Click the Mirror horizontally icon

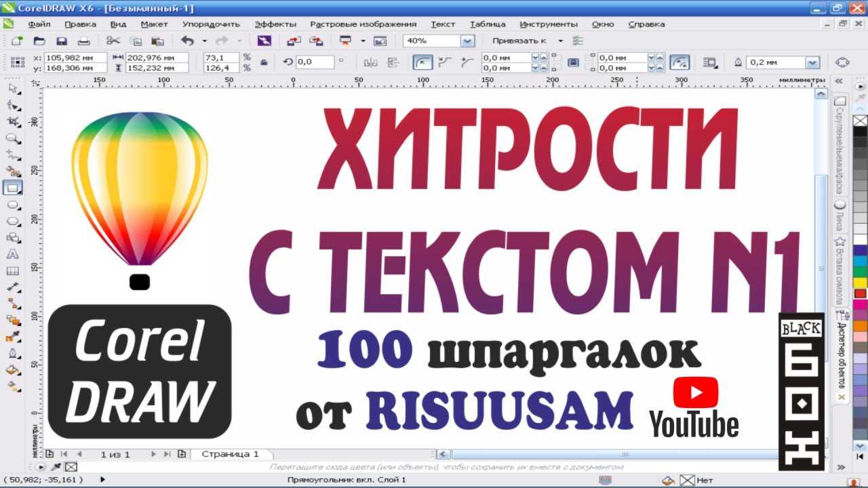370,62
